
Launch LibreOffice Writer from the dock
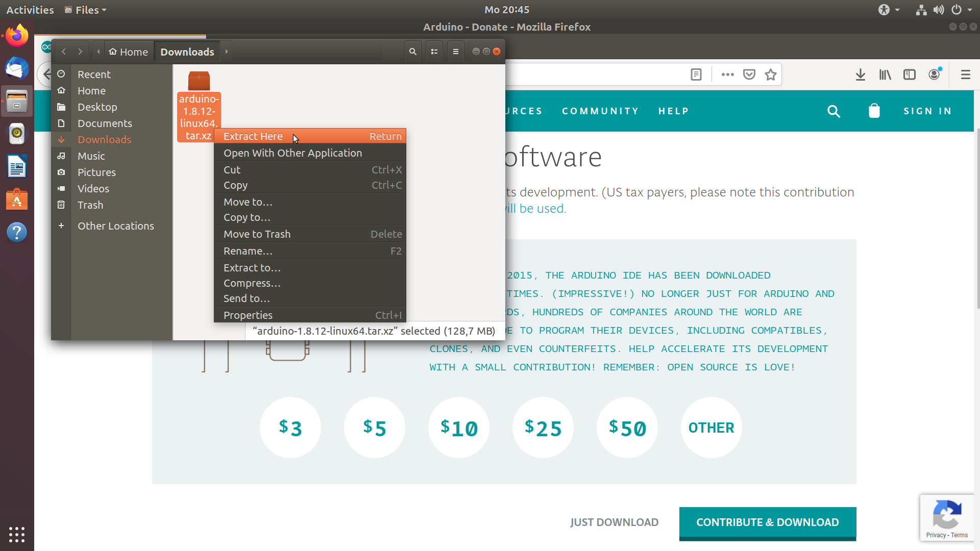(x=17, y=166)
